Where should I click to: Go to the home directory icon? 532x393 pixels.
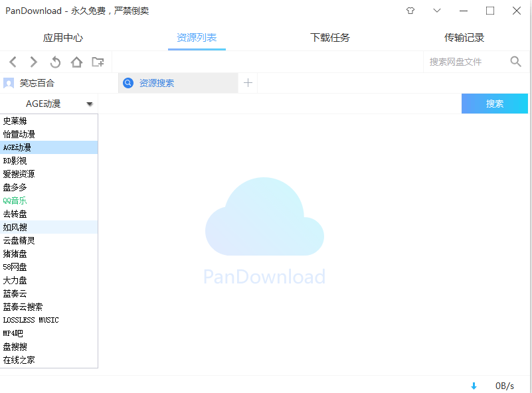[76, 62]
